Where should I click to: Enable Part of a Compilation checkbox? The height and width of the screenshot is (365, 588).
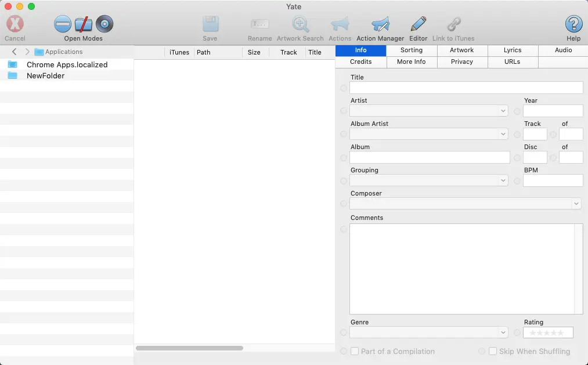[355, 351]
